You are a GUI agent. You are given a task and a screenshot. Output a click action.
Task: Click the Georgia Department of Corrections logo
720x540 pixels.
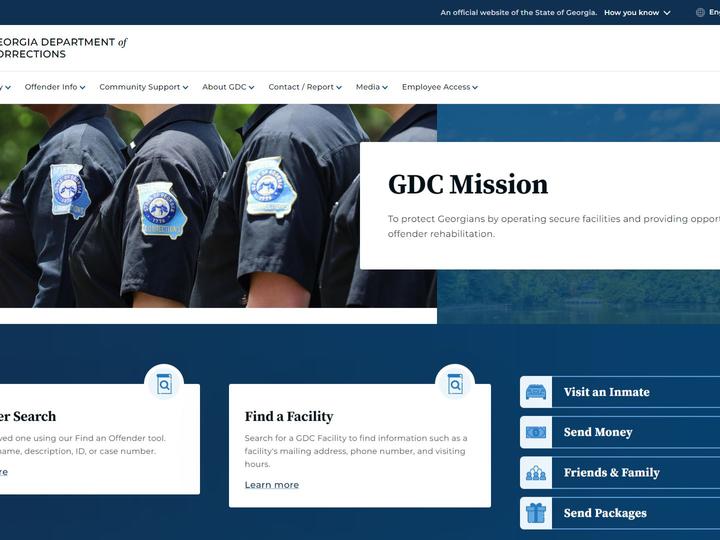point(63,48)
